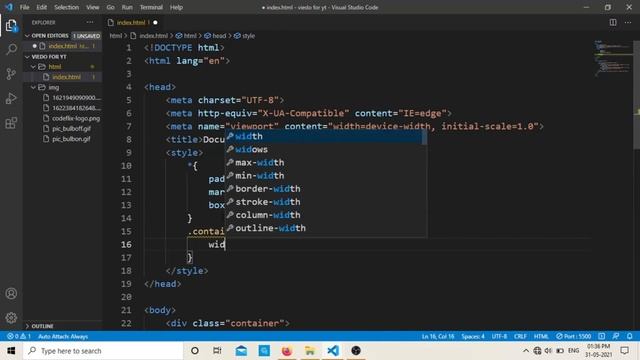The width and height of the screenshot is (640, 360).
Task: Open Windows action center notifications
Action: 624,351
